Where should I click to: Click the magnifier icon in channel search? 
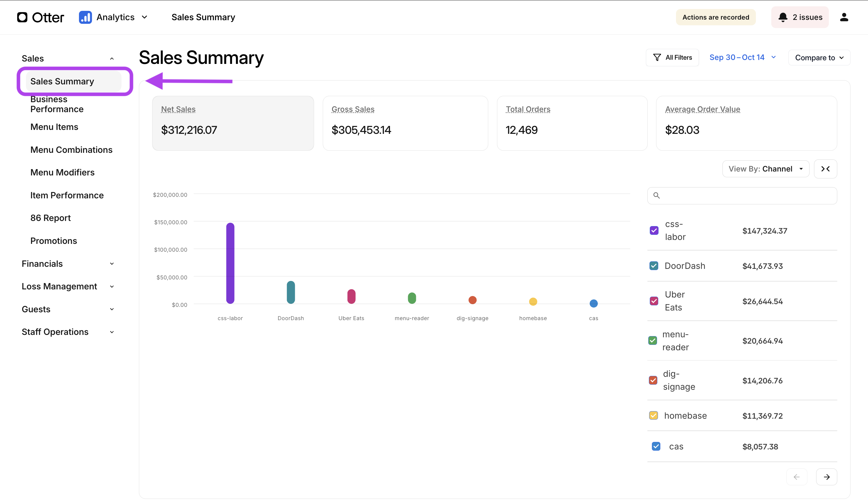656,196
